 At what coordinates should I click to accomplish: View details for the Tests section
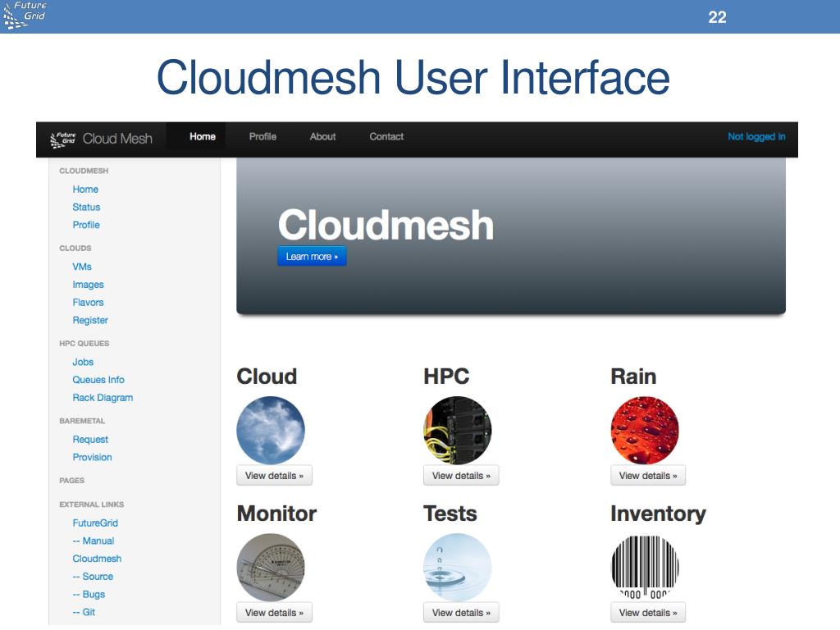click(x=461, y=613)
